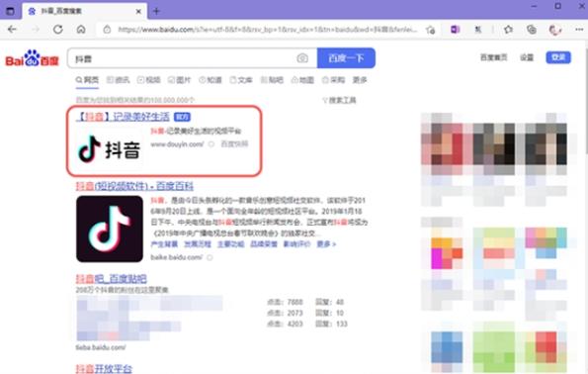Click the Baidu logo
This screenshot has width=588, height=374.
(33, 58)
